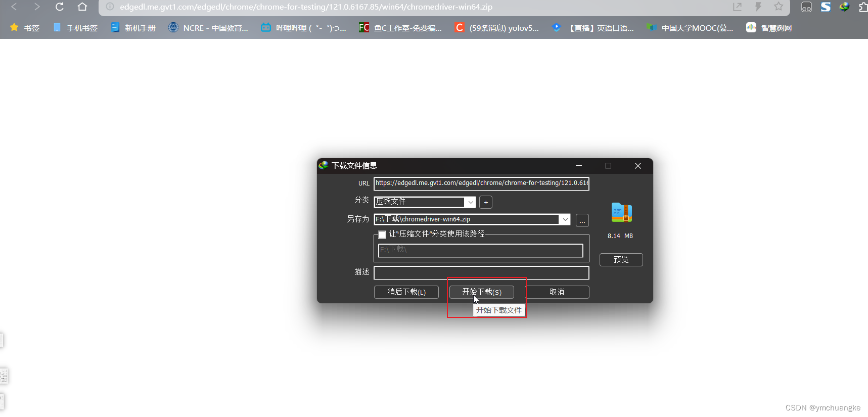Click the 描述 description field
The height and width of the screenshot is (417, 868).
(x=481, y=273)
